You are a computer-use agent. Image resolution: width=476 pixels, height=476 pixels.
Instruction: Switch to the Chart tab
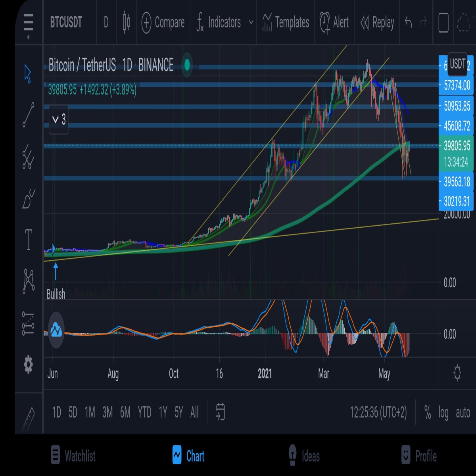tap(188, 455)
